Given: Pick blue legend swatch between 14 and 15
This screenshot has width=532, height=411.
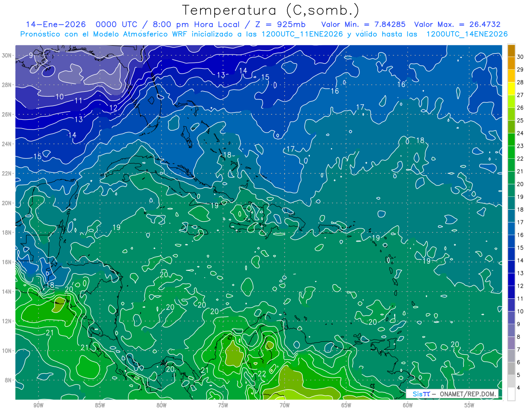Looking at the screenshot, I should coord(511,254).
